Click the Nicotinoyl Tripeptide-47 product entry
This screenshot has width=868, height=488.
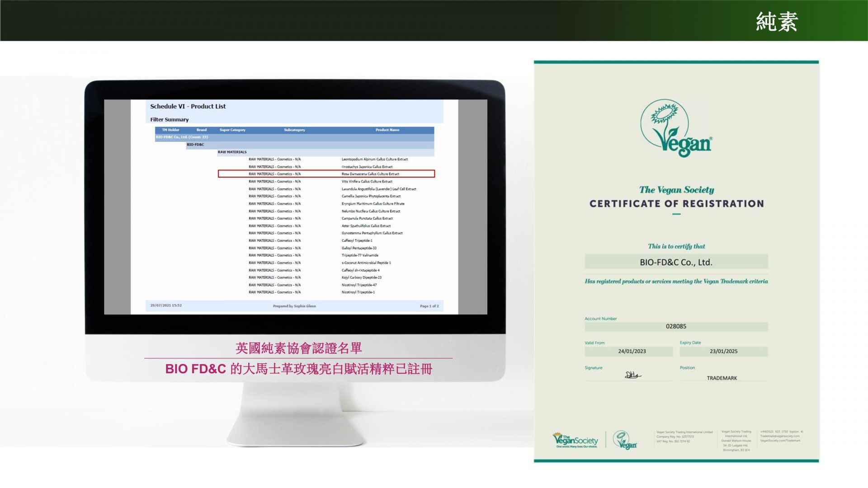359,285
